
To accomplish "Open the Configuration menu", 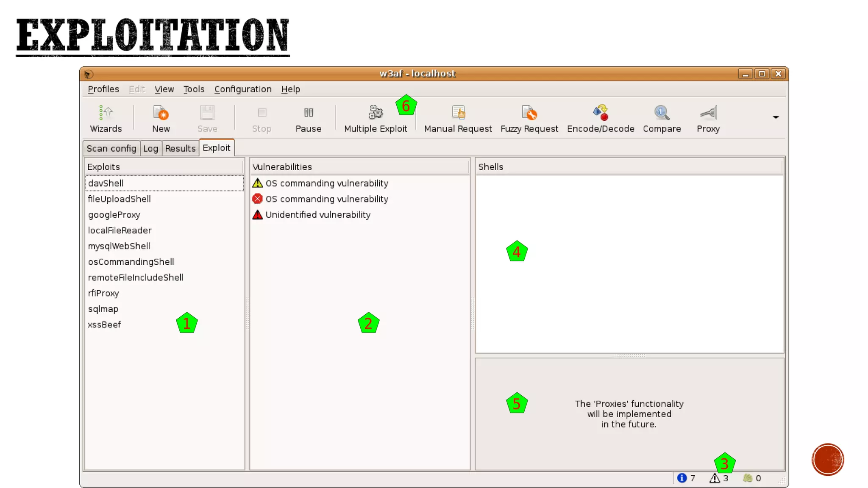I will pos(242,89).
